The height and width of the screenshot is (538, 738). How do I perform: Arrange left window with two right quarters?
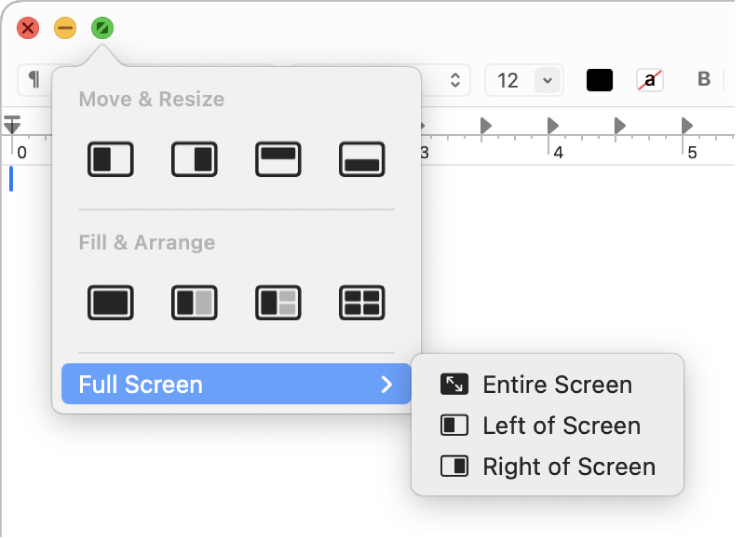278,302
